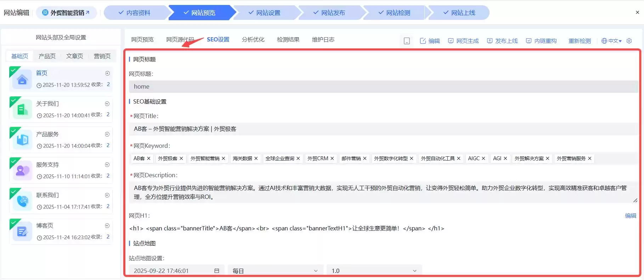Viewport: 644px width, 280px height.
Task: Remove the AGI keyword tag
Action: (x=505, y=158)
